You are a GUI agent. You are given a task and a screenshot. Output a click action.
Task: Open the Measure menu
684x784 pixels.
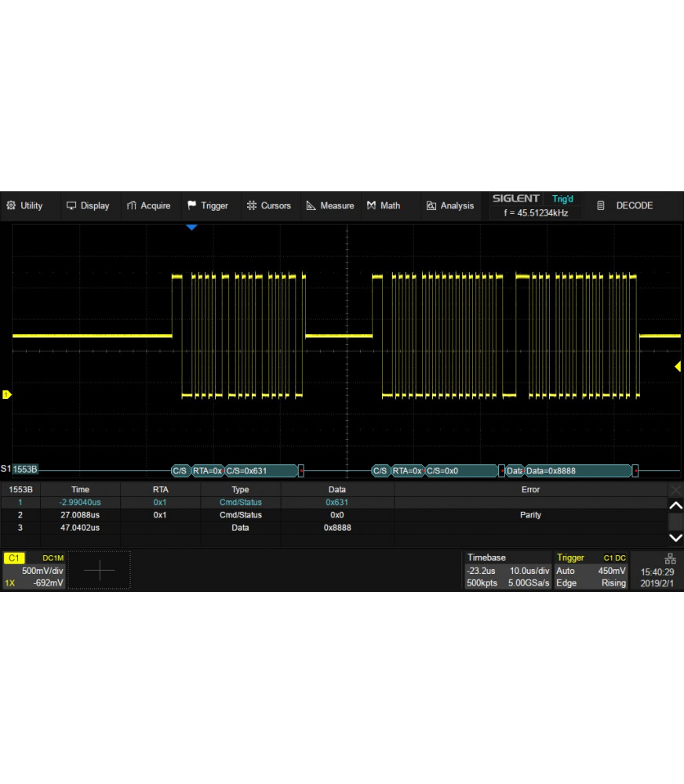click(x=330, y=205)
